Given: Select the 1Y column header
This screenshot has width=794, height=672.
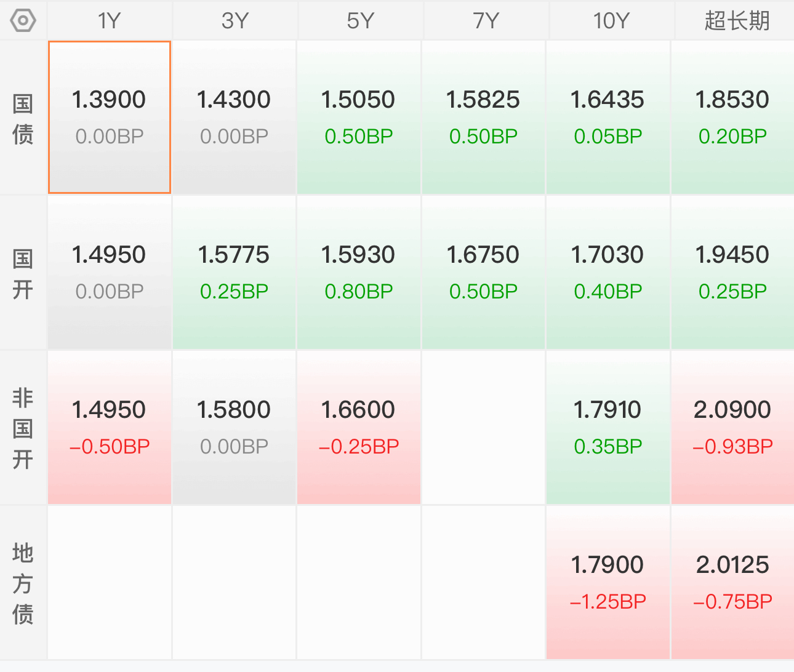Looking at the screenshot, I should tap(110, 21).
